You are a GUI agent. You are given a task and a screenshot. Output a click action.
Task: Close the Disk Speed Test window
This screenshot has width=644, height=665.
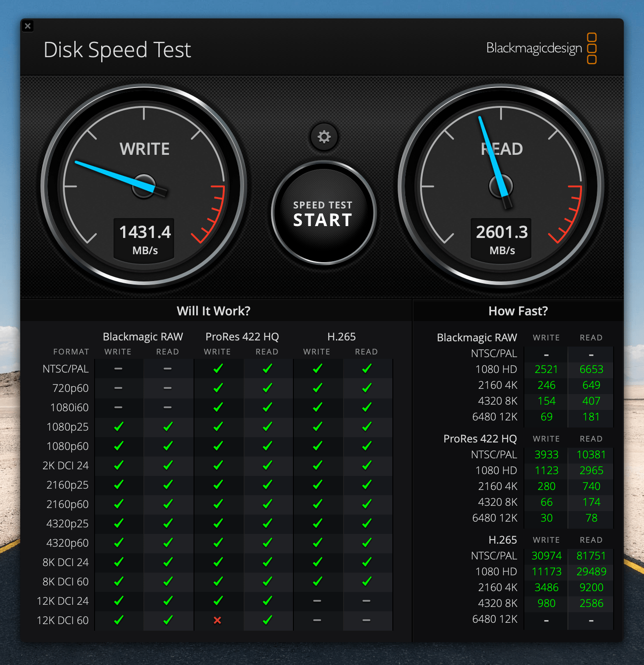(28, 26)
